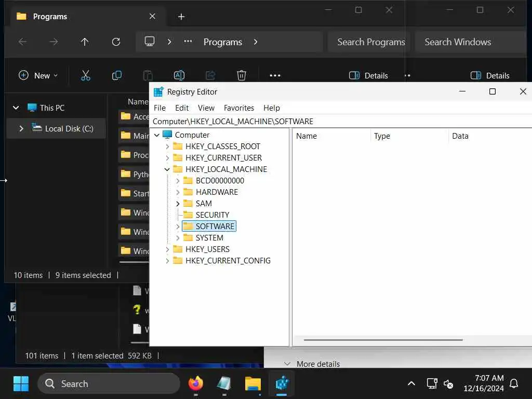This screenshot has width=532, height=399.
Task: Open the Edit menu in Registry Editor
Action: click(182, 108)
